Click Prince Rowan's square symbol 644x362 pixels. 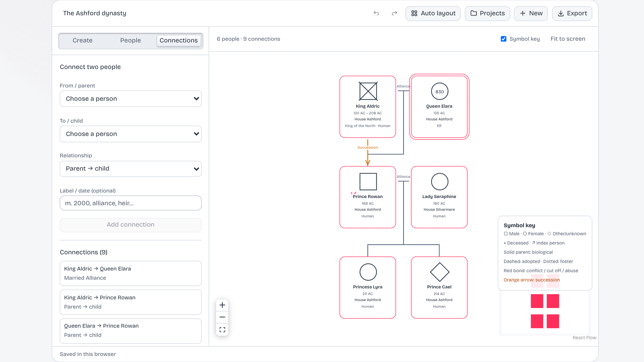[x=368, y=182]
